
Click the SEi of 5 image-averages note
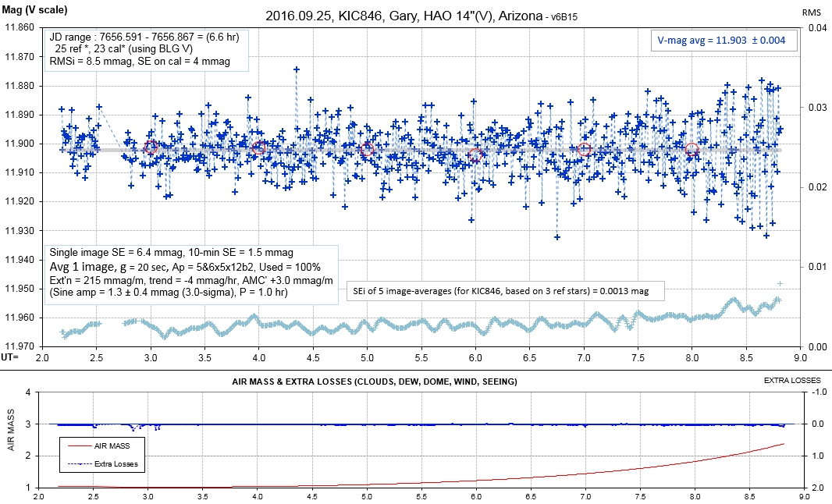(507, 291)
